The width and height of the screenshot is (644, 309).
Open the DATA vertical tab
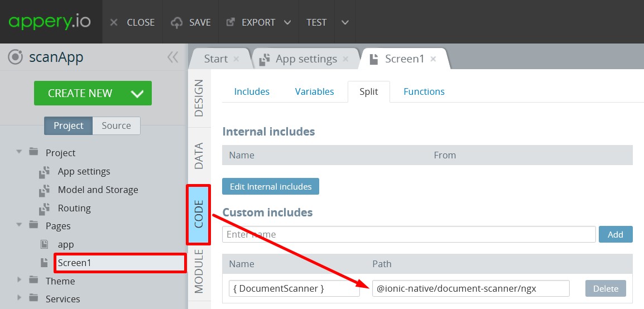199,156
